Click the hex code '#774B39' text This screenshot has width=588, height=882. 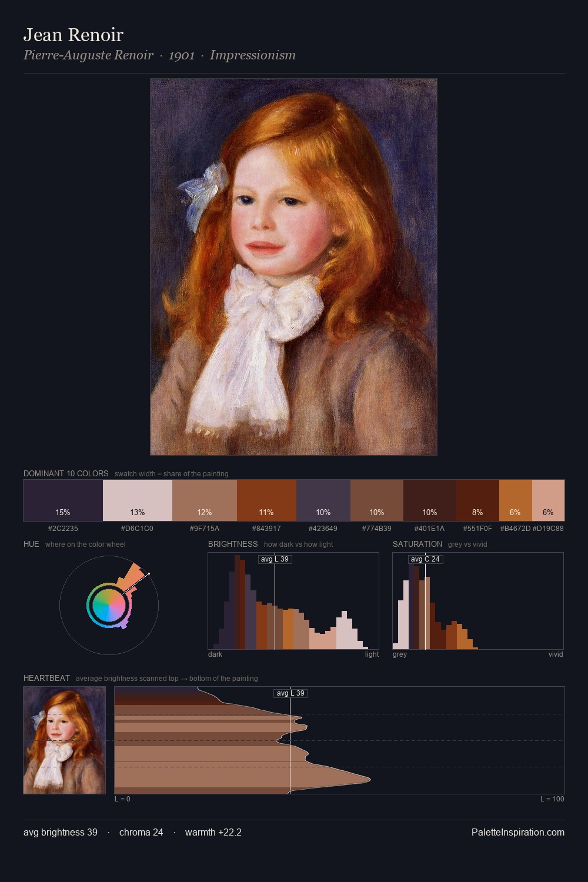coord(376,529)
